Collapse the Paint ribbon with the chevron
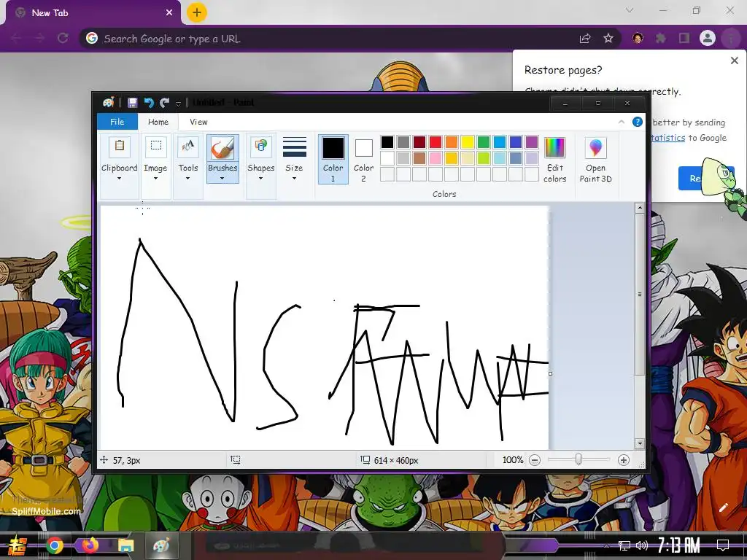This screenshot has width=747, height=560. tap(622, 122)
